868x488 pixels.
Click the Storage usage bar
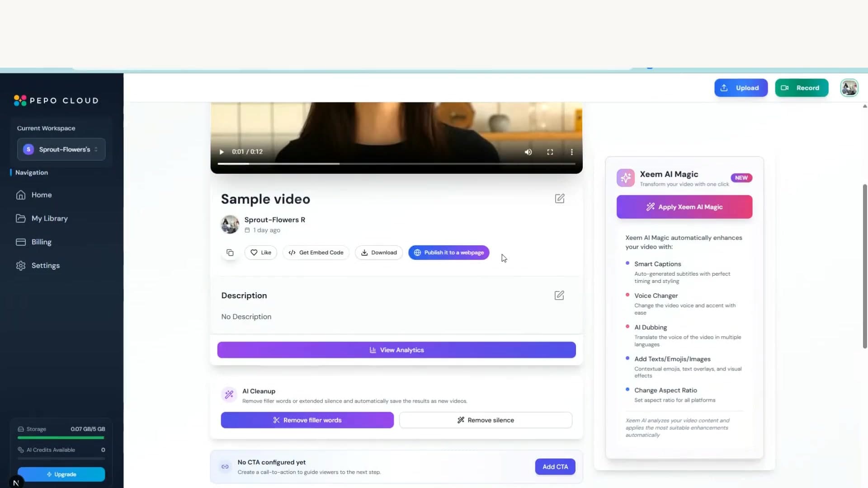61,437
